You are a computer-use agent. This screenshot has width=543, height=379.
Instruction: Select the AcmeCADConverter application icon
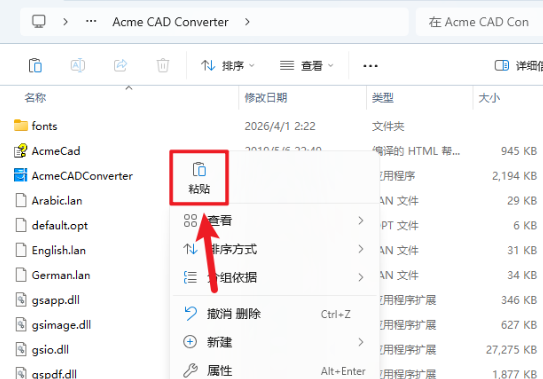click(x=20, y=175)
